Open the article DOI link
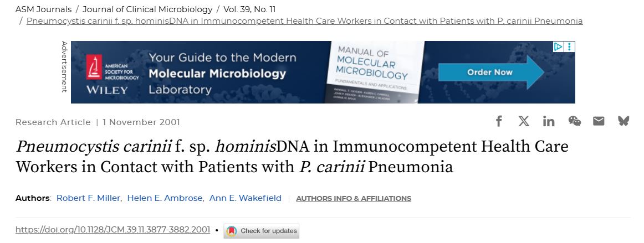This screenshot has height=243, width=644. (113, 230)
